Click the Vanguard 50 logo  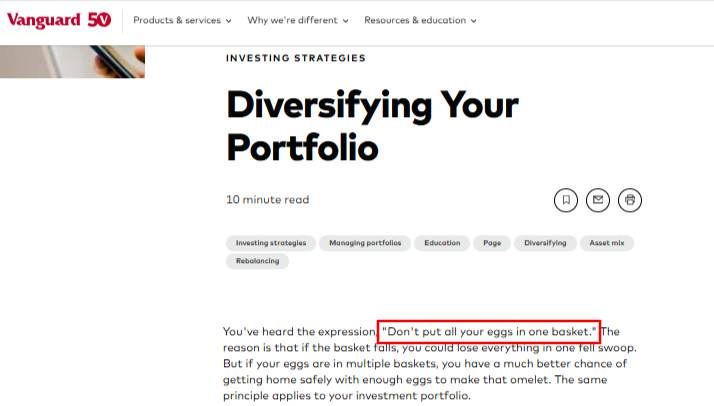(x=59, y=20)
